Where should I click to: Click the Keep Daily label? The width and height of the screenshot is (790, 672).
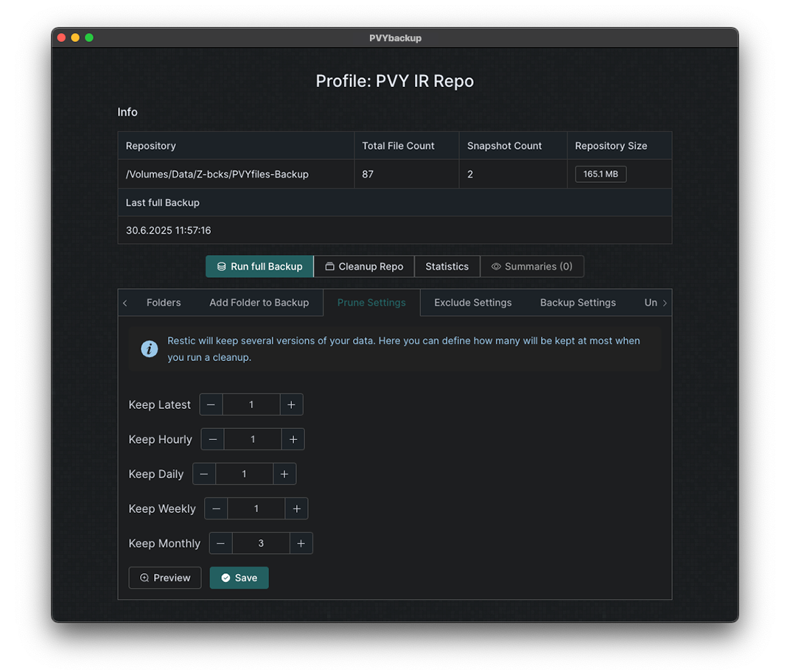156,474
